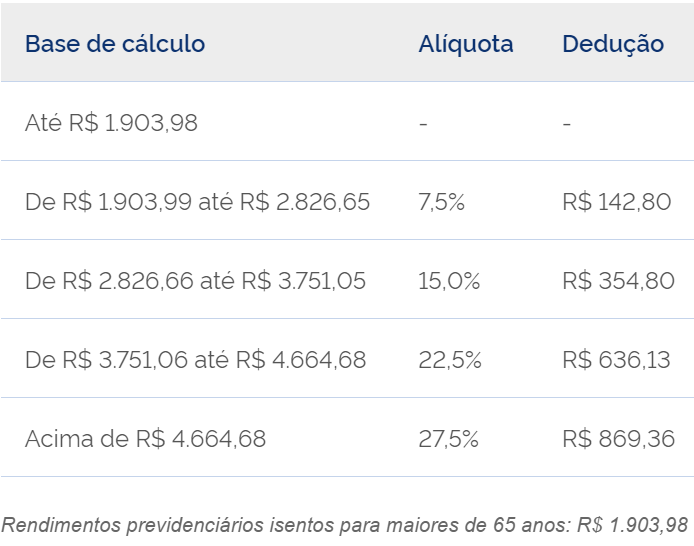Screen dimensions: 694x546
Task: Select the R$ 636,13 deduction value
Action: click(x=616, y=360)
